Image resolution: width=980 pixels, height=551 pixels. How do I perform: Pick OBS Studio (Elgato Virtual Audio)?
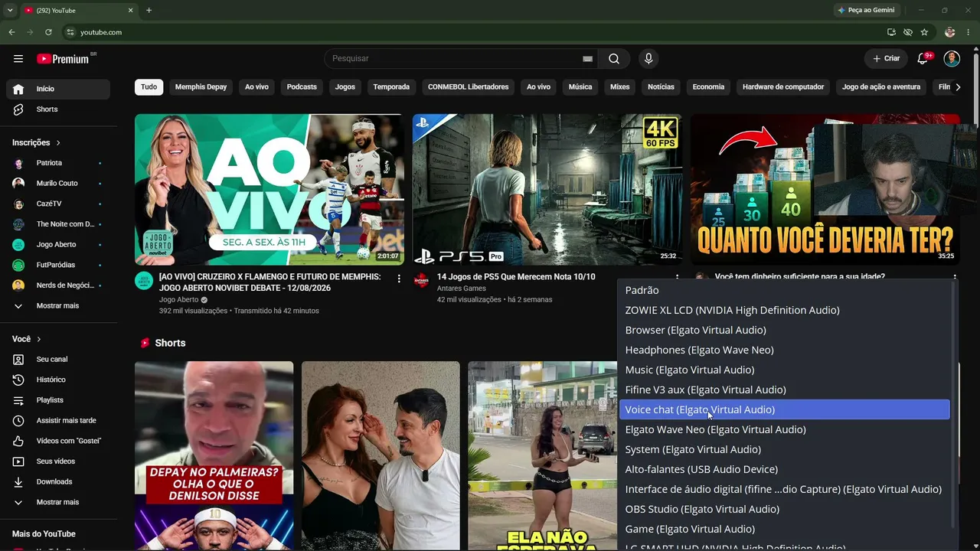tap(784, 509)
